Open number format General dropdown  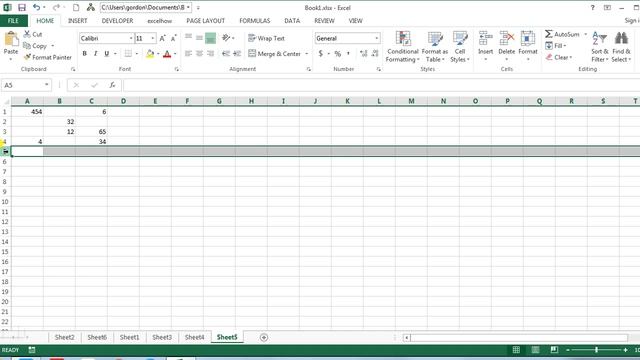click(x=377, y=38)
